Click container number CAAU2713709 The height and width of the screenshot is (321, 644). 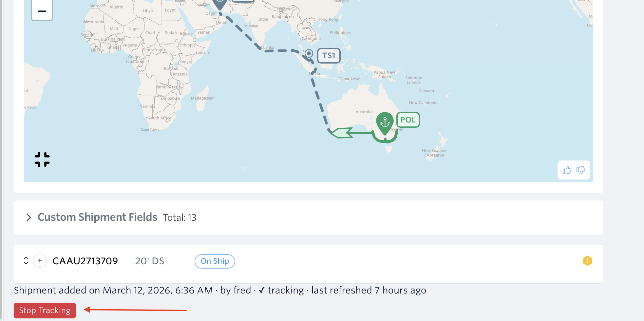pos(85,261)
